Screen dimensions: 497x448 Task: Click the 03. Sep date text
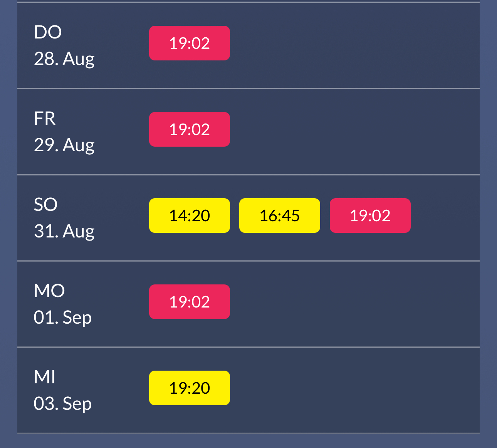tap(63, 404)
